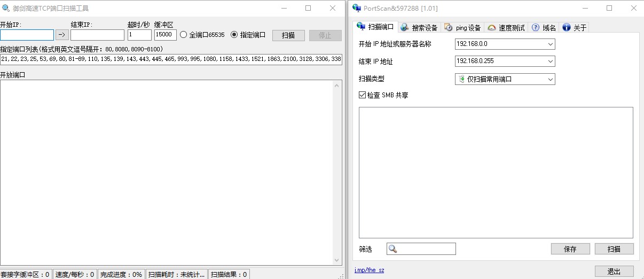Click the magnifier icon in the 御剑 title bar

click(6, 8)
